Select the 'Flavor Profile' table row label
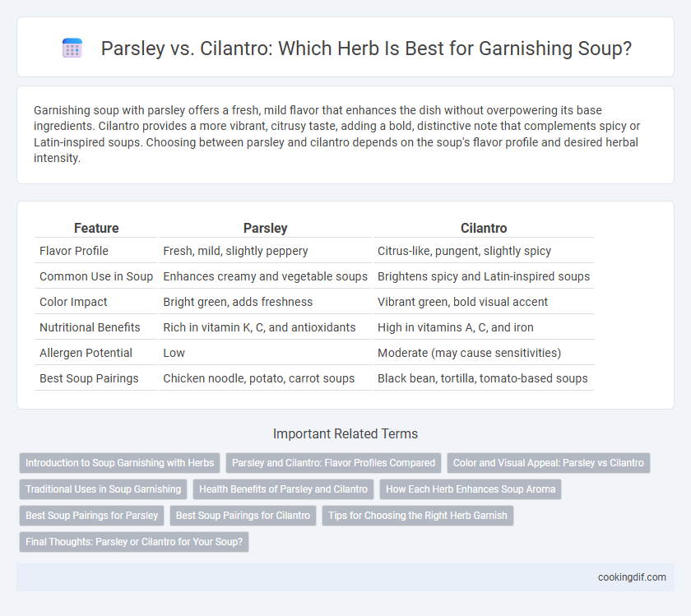 pos(73,251)
